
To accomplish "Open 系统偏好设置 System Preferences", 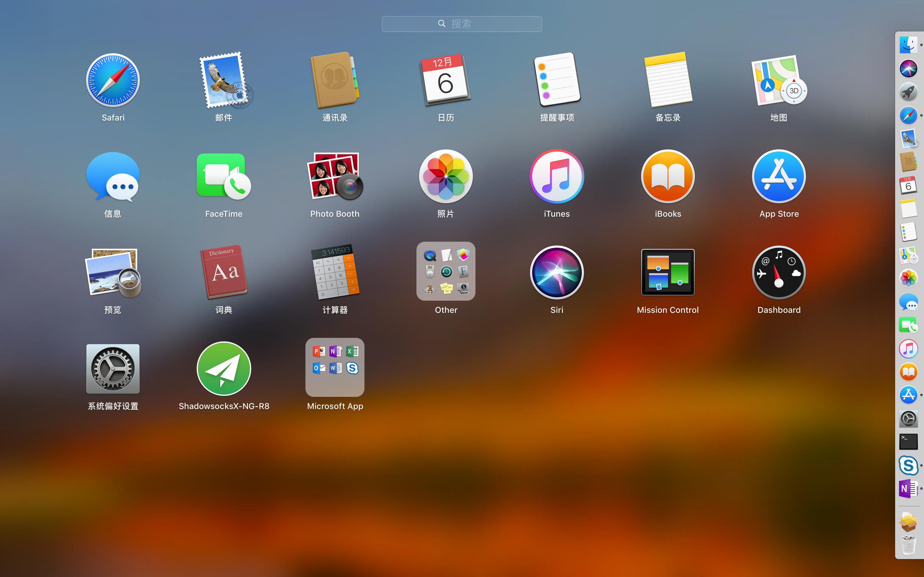I will [112, 369].
